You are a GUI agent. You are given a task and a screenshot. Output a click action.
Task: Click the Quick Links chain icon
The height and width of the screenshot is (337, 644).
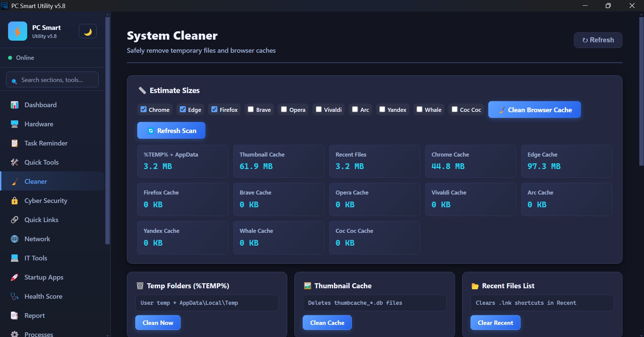[x=14, y=220]
